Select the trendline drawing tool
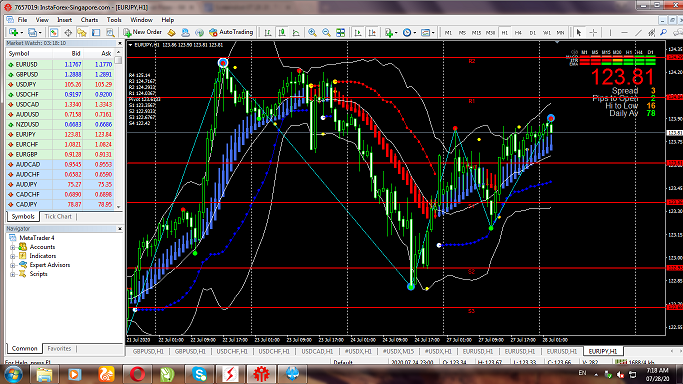Image resolution: width=683 pixels, height=384 pixels. (638, 33)
